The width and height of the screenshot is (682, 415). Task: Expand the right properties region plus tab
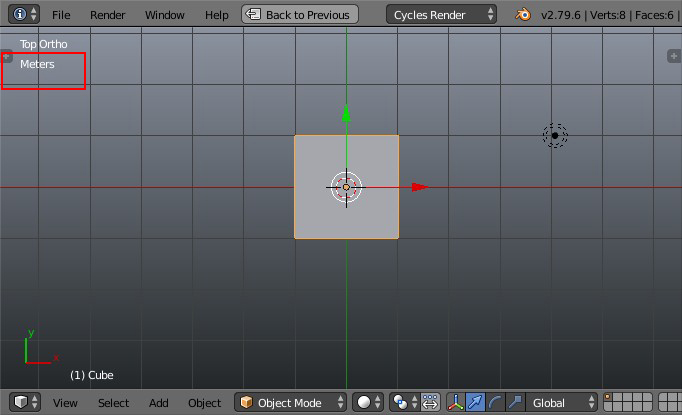[x=674, y=56]
